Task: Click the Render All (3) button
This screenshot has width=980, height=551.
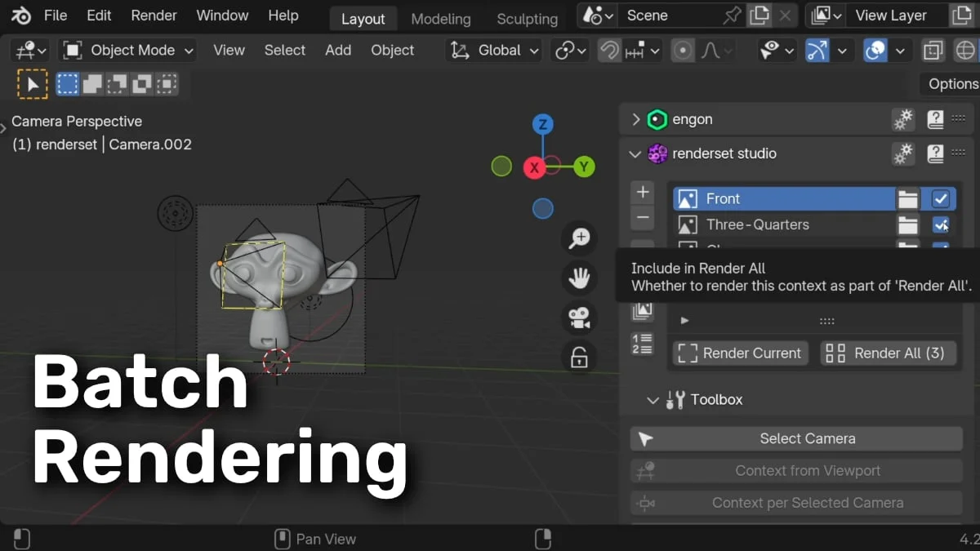Action: [889, 353]
